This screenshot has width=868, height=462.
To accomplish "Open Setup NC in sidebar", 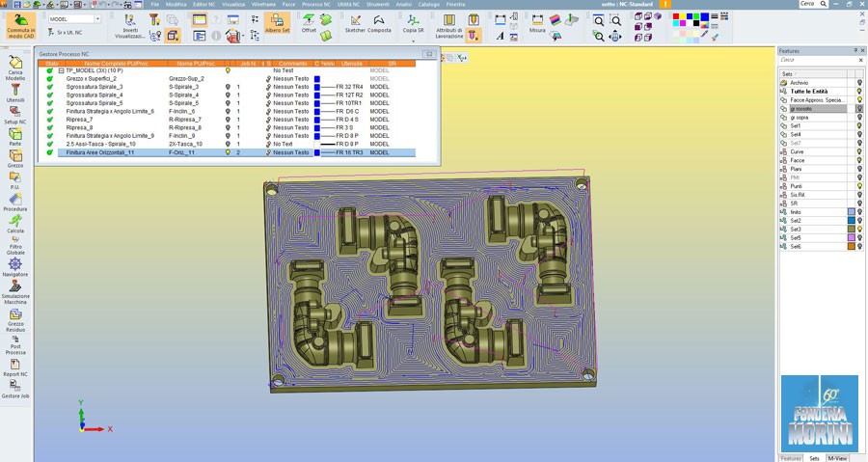I will coord(14,115).
